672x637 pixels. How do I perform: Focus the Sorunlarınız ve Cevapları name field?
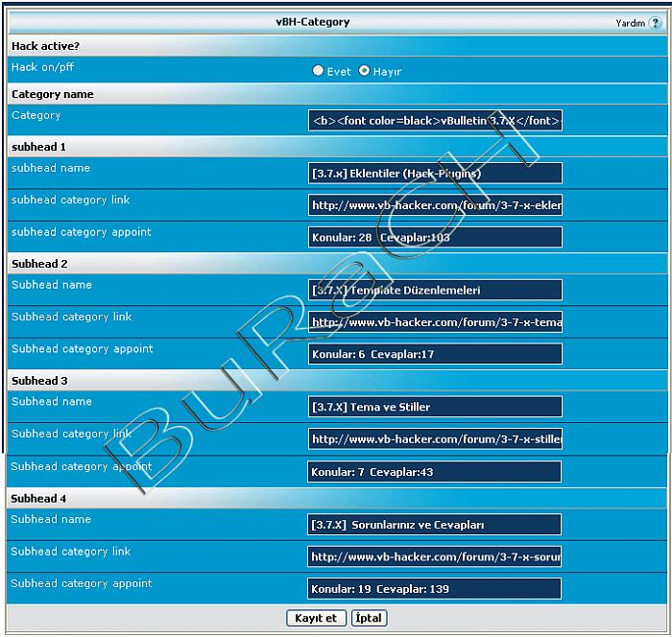click(x=435, y=525)
